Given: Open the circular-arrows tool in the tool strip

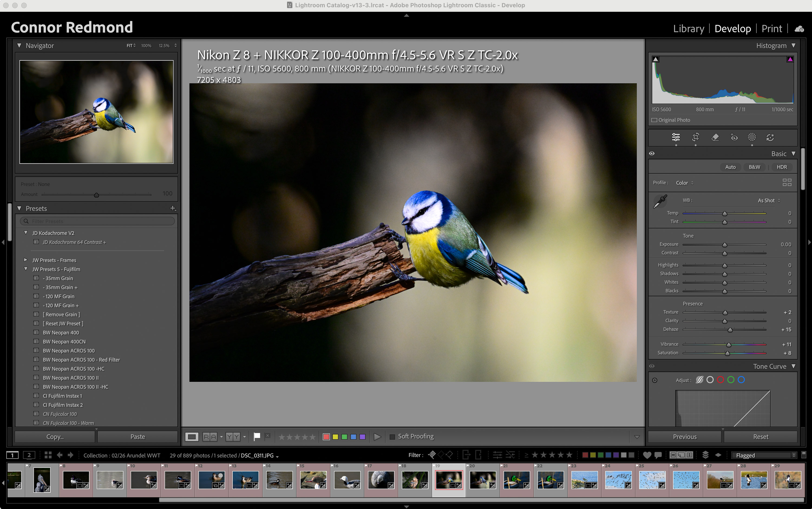Looking at the screenshot, I should [770, 137].
